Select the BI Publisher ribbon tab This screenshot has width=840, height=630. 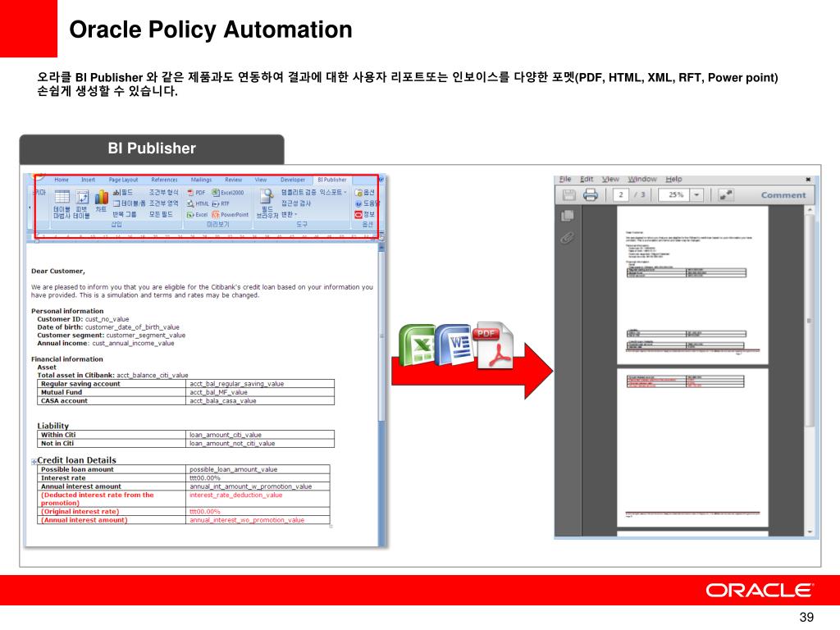tap(332, 180)
